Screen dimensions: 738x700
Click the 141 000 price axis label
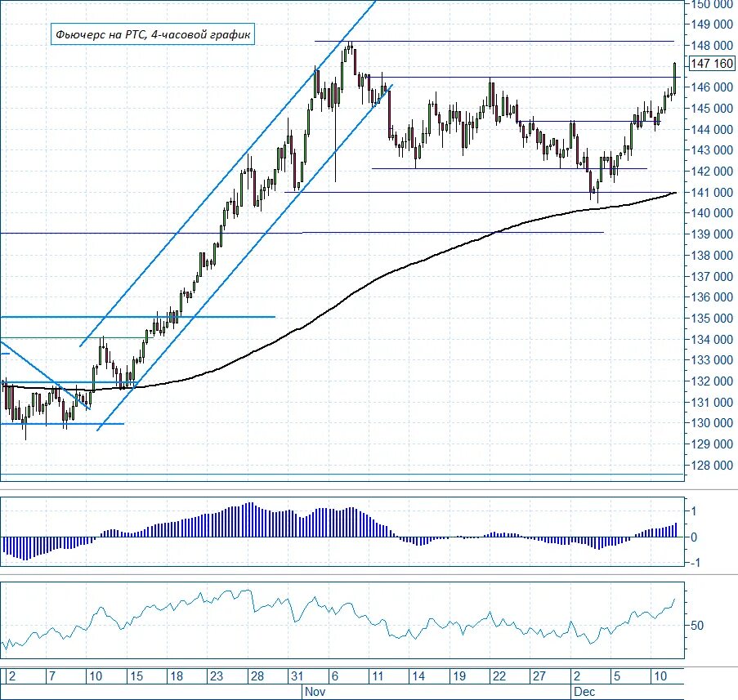pos(712,193)
